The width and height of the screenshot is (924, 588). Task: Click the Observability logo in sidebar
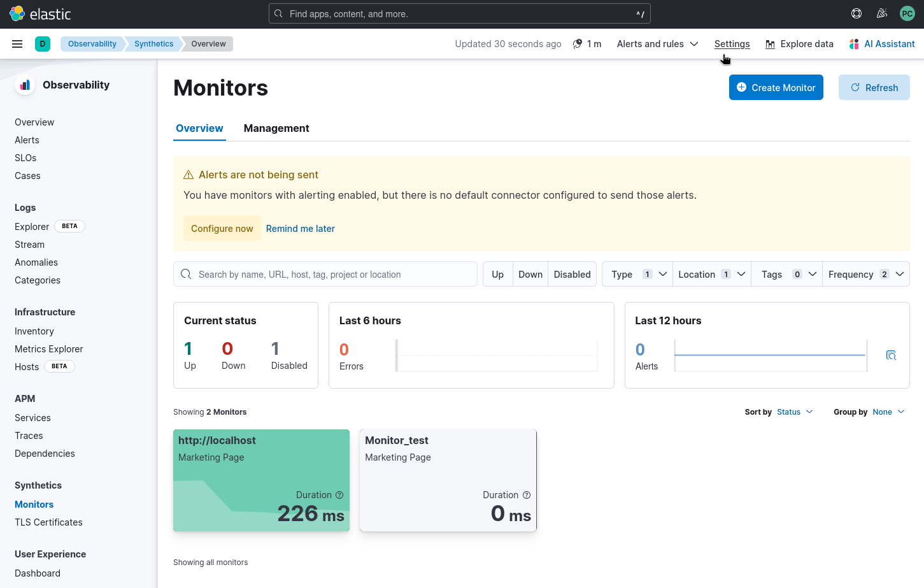pyautogui.click(x=25, y=85)
